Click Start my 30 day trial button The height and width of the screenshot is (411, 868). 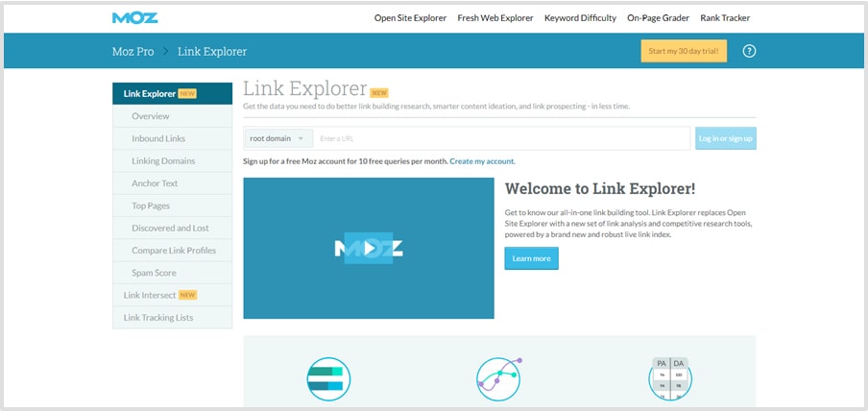684,51
